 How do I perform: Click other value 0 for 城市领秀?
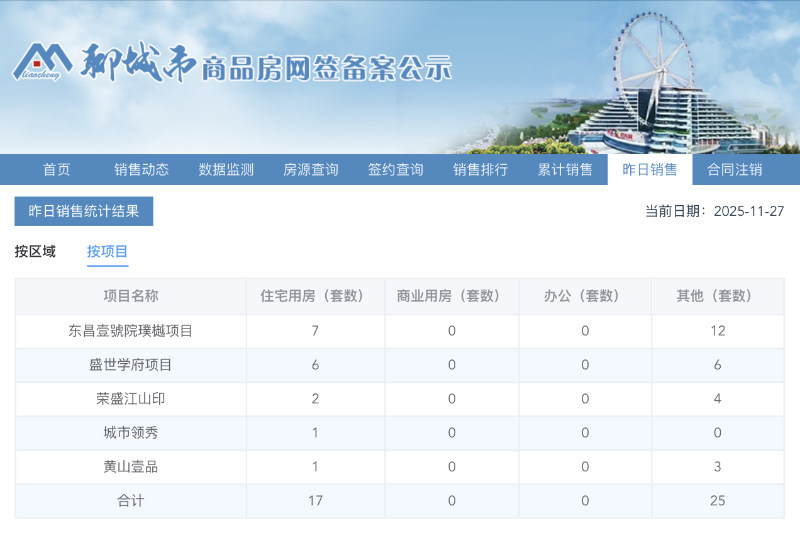(717, 433)
